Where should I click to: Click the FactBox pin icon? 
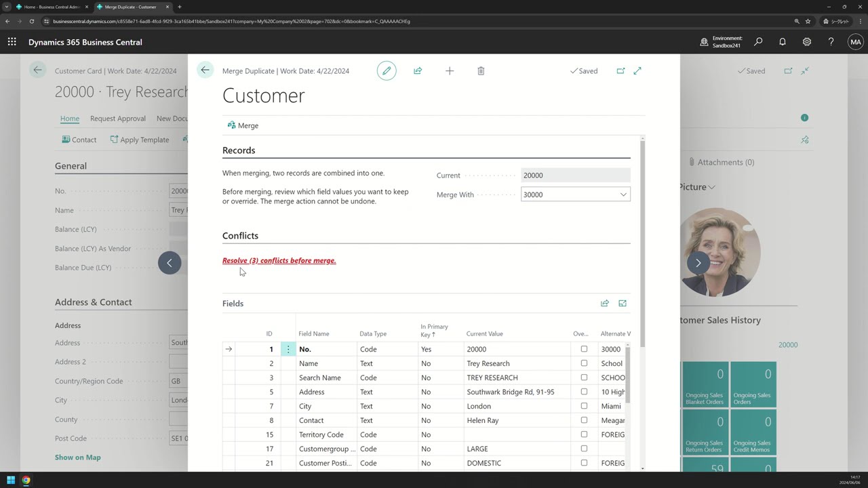pos(805,140)
